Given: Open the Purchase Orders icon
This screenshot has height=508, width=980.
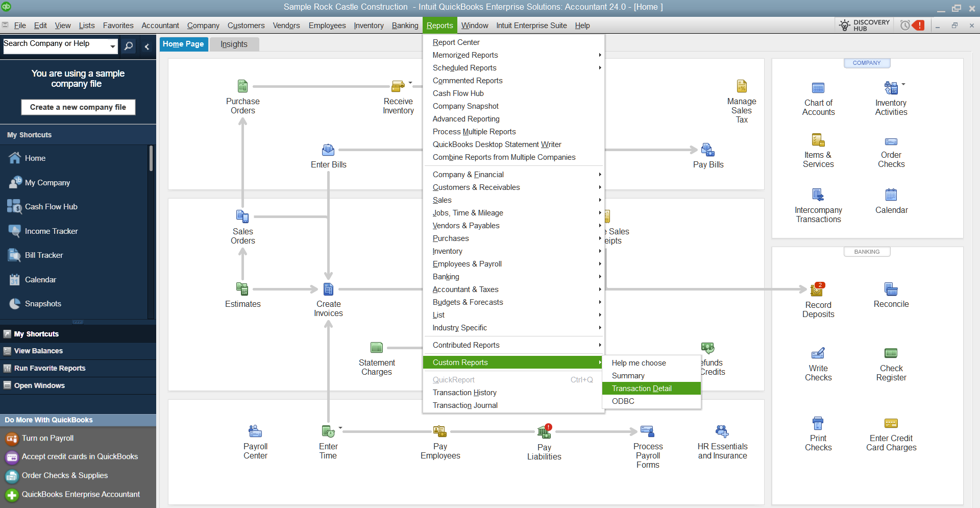Looking at the screenshot, I should coord(242,86).
